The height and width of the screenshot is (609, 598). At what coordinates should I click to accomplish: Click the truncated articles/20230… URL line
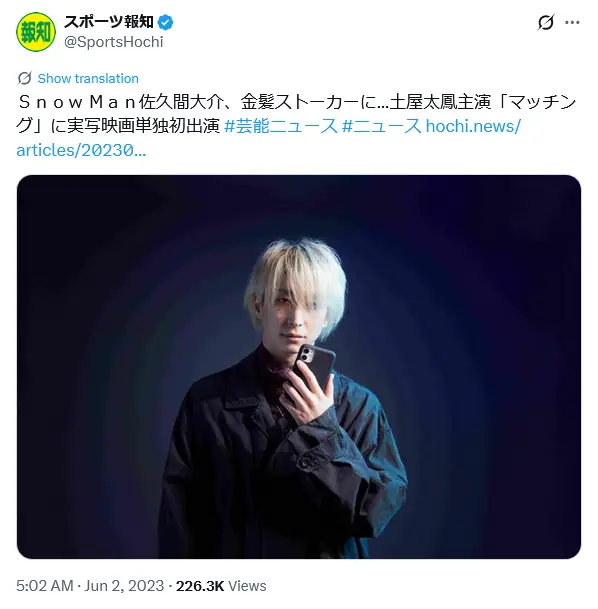[81, 150]
